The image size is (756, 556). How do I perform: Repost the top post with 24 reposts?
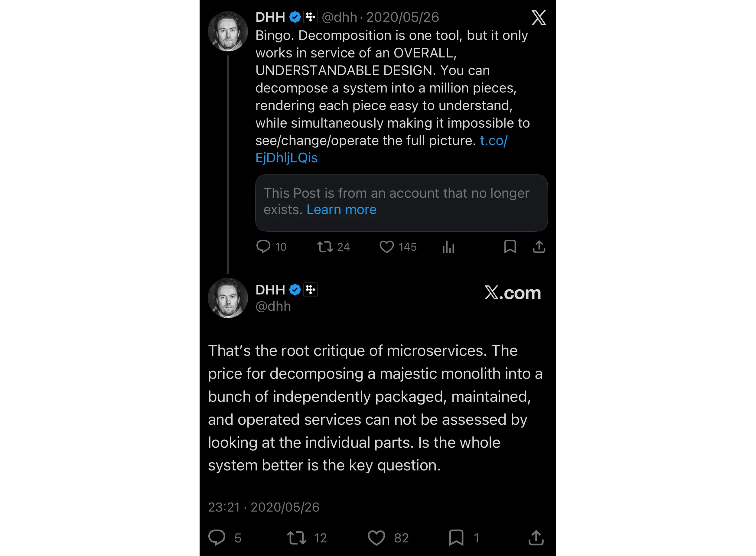pyautogui.click(x=325, y=247)
